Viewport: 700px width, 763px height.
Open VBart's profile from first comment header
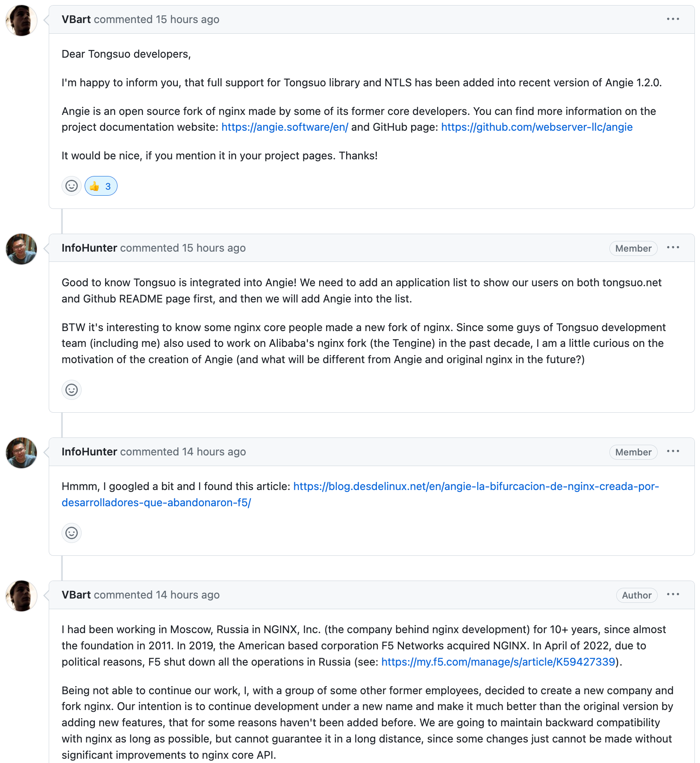[76, 20]
